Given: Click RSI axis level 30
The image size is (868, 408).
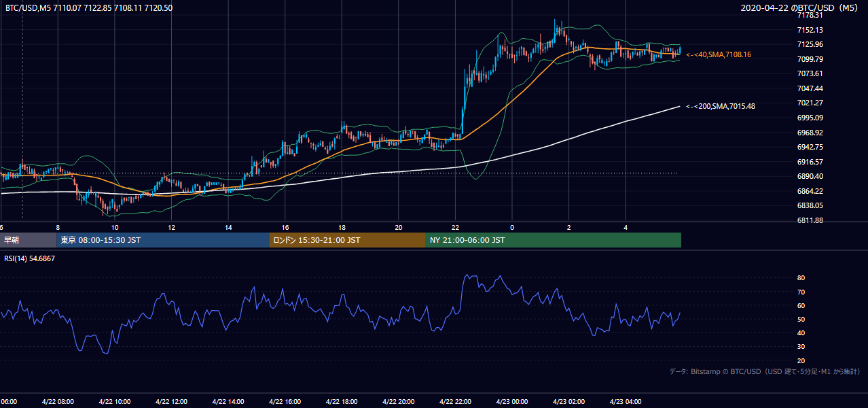Looking at the screenshot, I should (801, 347).
